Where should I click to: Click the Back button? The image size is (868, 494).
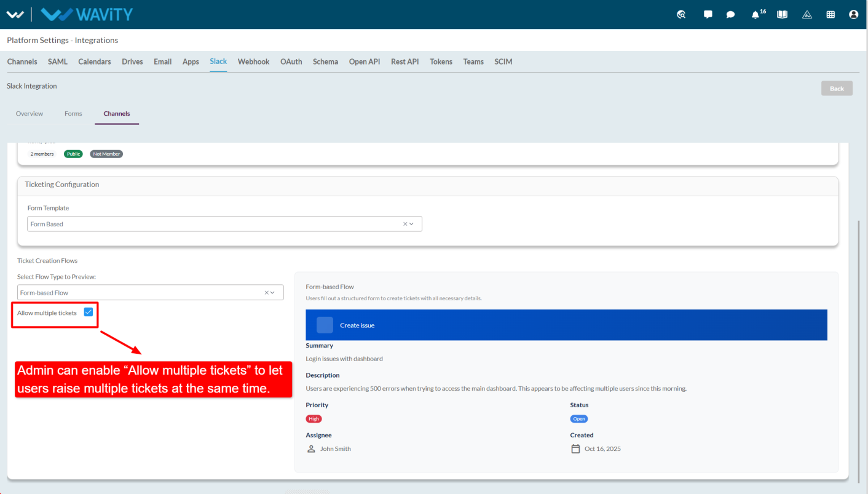[x=837, y=89]
